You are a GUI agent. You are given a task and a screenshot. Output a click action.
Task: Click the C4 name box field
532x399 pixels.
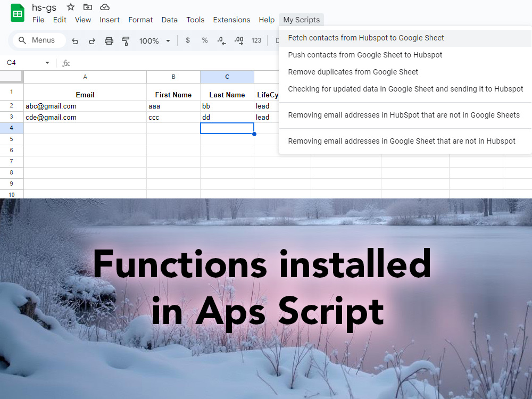pyautogui.click(x=24, y=63)
